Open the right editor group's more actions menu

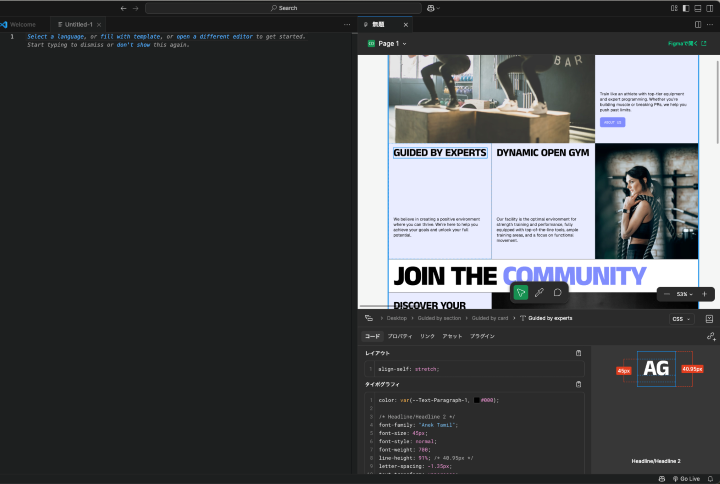[710, 25]
